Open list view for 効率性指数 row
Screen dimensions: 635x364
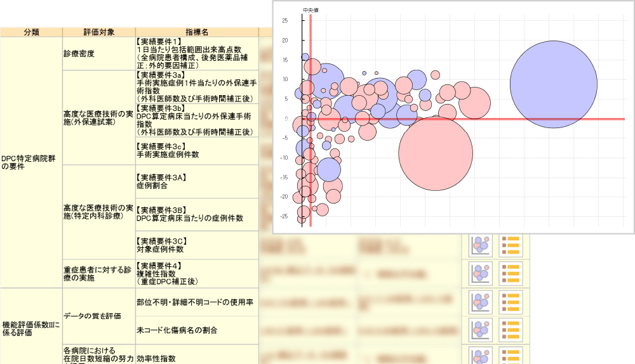click(511, 356)
